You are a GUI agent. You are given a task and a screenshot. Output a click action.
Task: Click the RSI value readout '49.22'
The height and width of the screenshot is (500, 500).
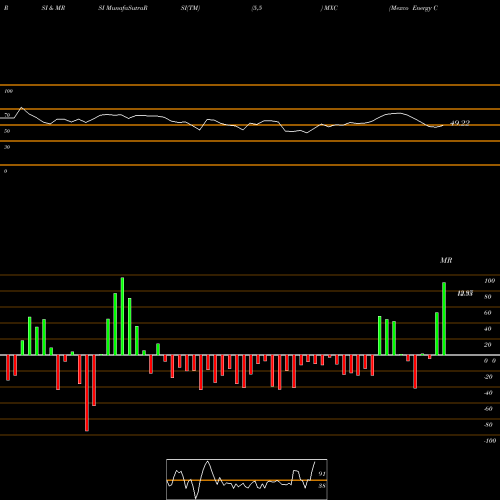[x=460, y=123]
